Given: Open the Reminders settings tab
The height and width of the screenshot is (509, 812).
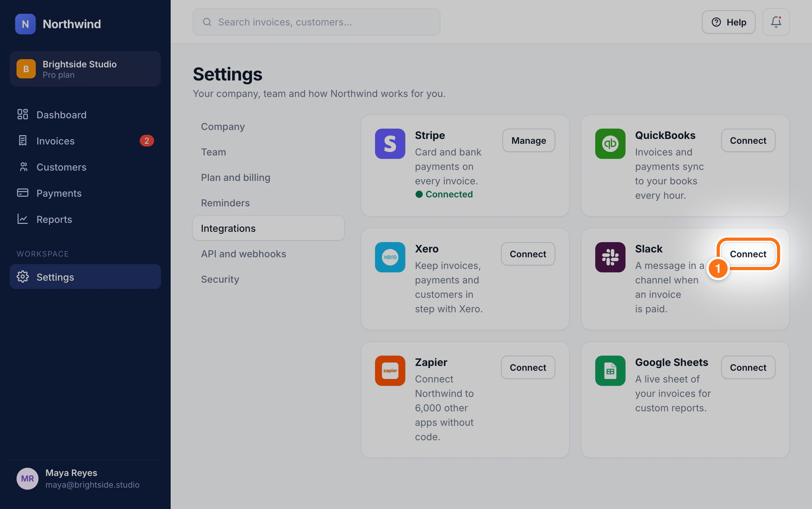Looking at the screenshot, I should pos(268,203).
